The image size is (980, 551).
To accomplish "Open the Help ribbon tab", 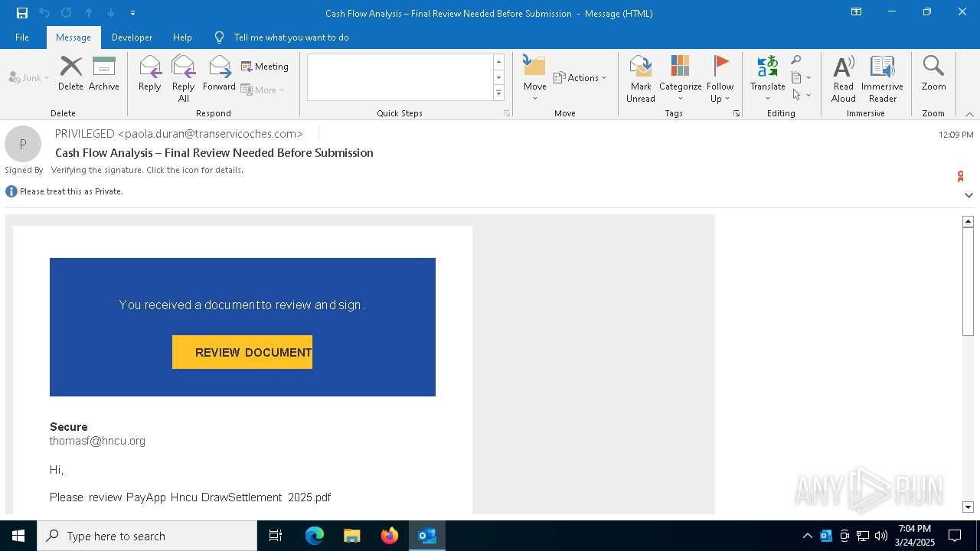I will tap(182, 37).
